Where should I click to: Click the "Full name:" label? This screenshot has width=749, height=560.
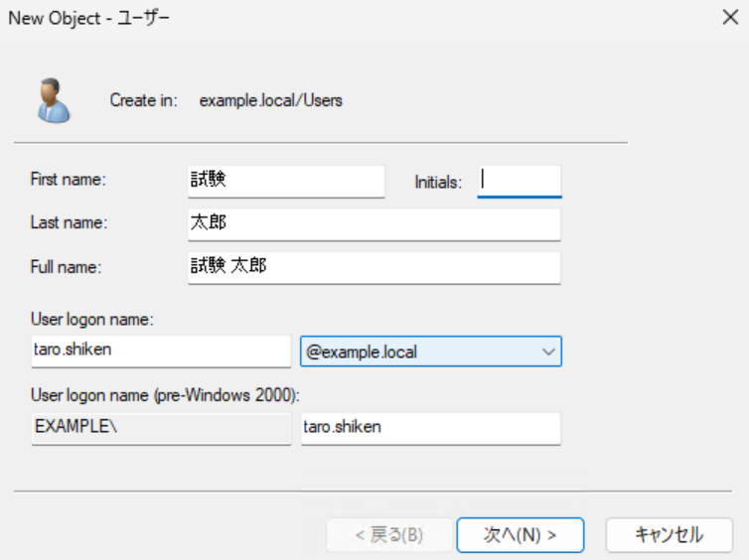tap(68, 266)
